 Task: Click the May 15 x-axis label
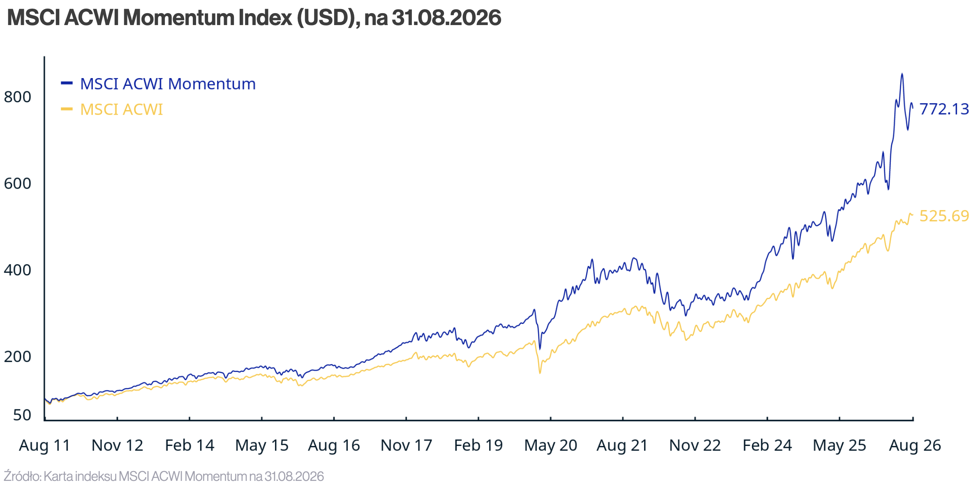tap(262, 446)
